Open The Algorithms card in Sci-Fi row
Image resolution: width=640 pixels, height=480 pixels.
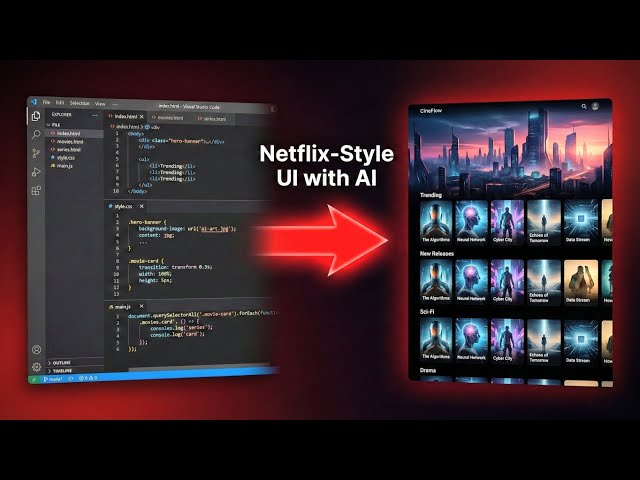coord(436,340)
